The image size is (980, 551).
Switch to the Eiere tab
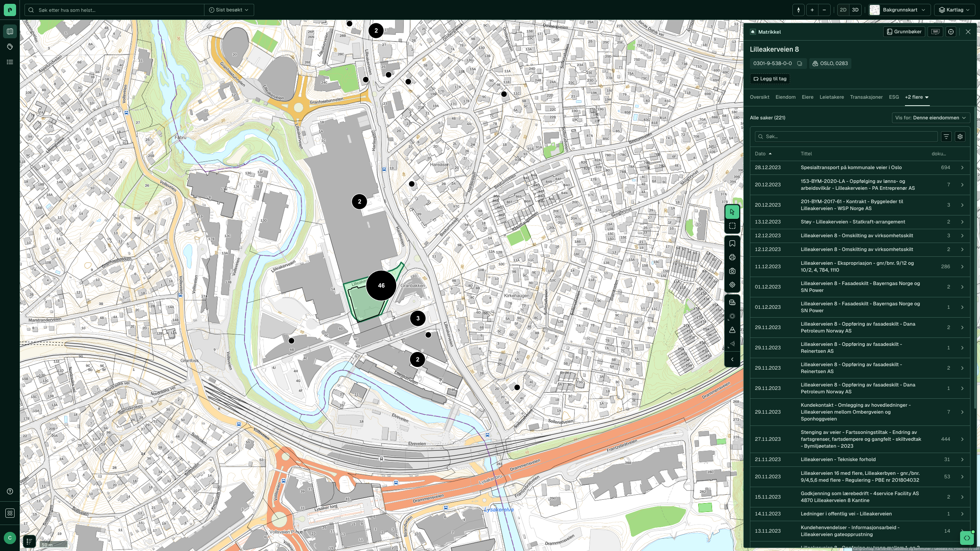(x=808, y=97)
